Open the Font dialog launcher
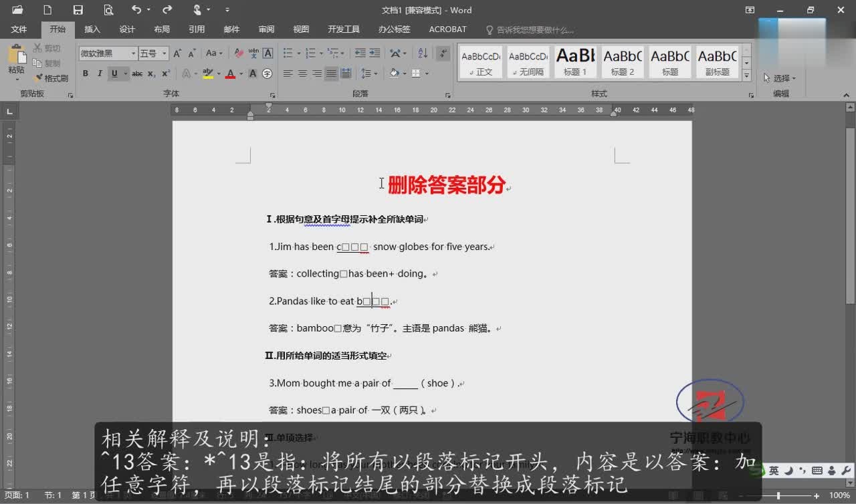Viewport: 856px width, 504px height. [272, 96]
